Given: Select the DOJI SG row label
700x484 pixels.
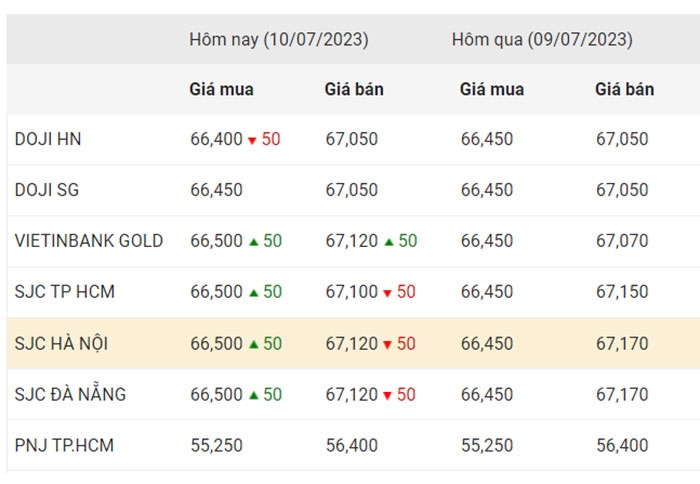Looking at the screenshot, I should (x=46, y=190).
